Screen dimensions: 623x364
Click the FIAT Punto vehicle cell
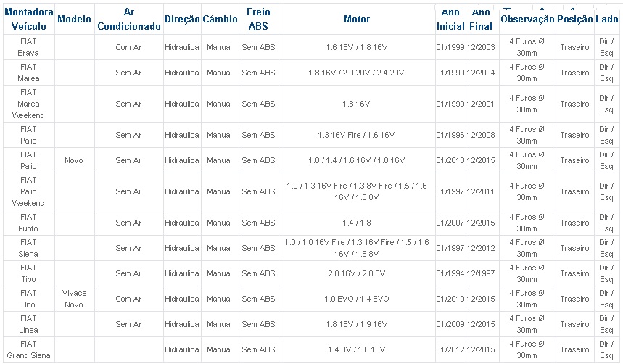[28, 223]
